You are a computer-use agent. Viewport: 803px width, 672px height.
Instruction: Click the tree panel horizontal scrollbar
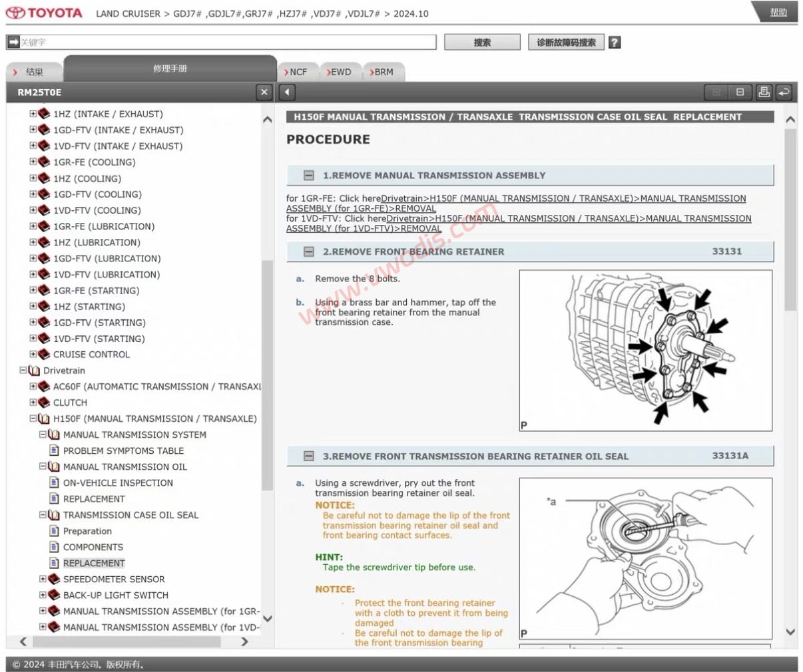click(127, 642)
